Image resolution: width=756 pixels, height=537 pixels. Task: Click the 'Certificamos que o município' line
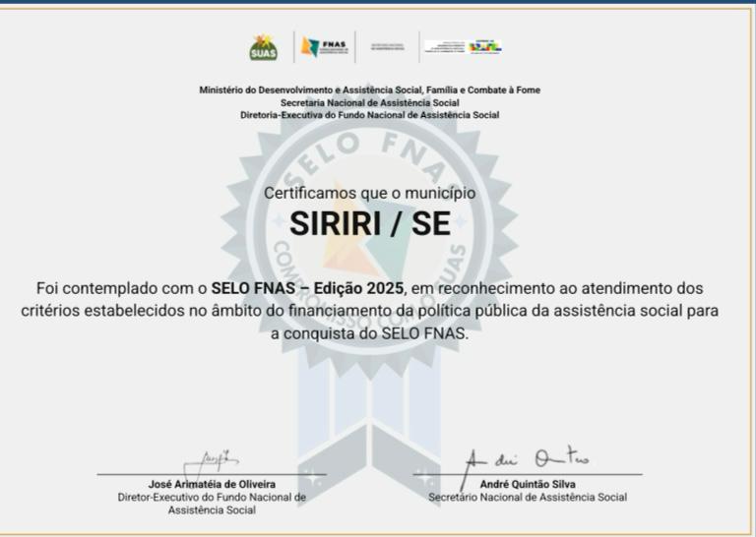369,194
